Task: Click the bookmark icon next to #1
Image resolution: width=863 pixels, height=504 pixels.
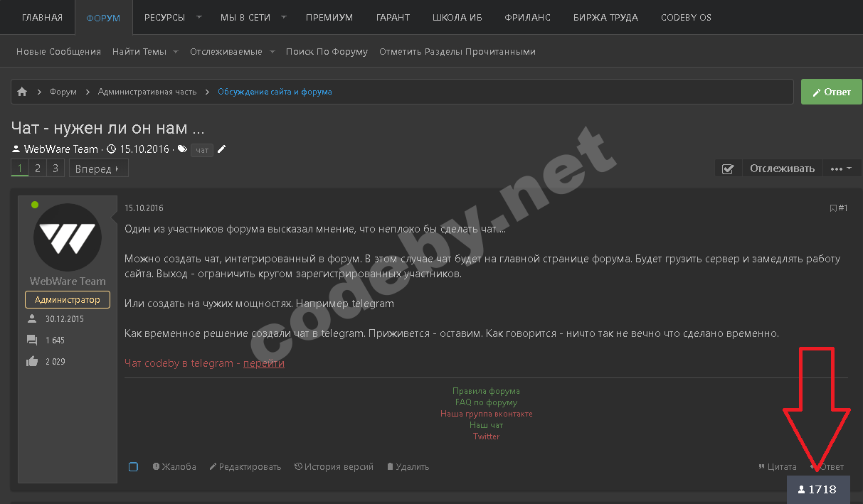Action: coord(833,208)
